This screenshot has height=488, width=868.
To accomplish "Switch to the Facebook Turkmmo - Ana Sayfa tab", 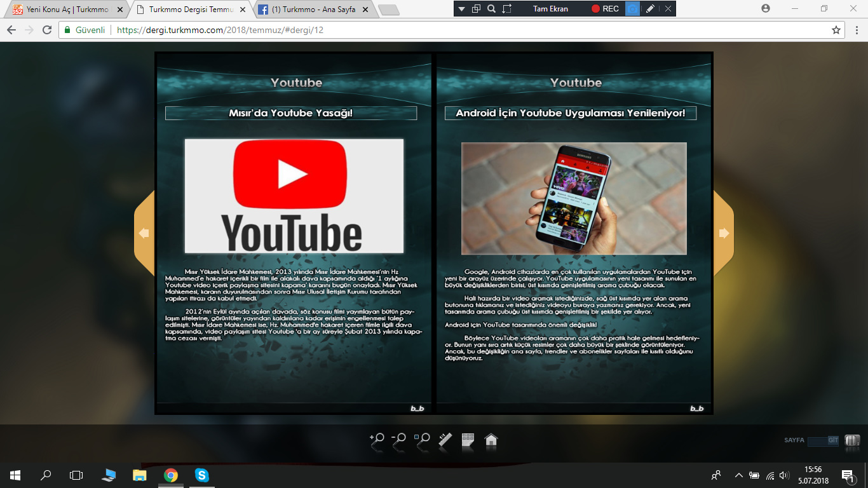I will pos(313,10).
